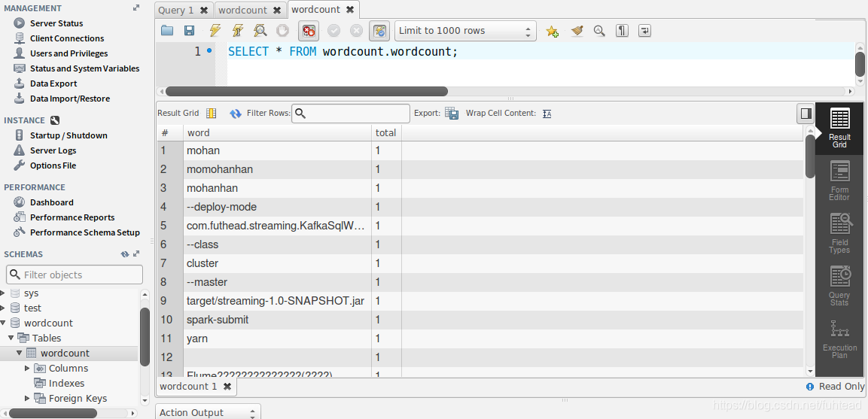Toggle autocommit mode icon
The width and height of the screenshot is (868, 419).
coord(379,30)
